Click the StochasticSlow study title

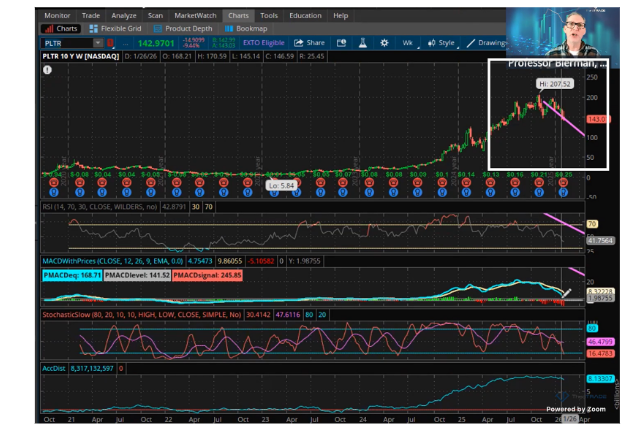click(142, 315)
